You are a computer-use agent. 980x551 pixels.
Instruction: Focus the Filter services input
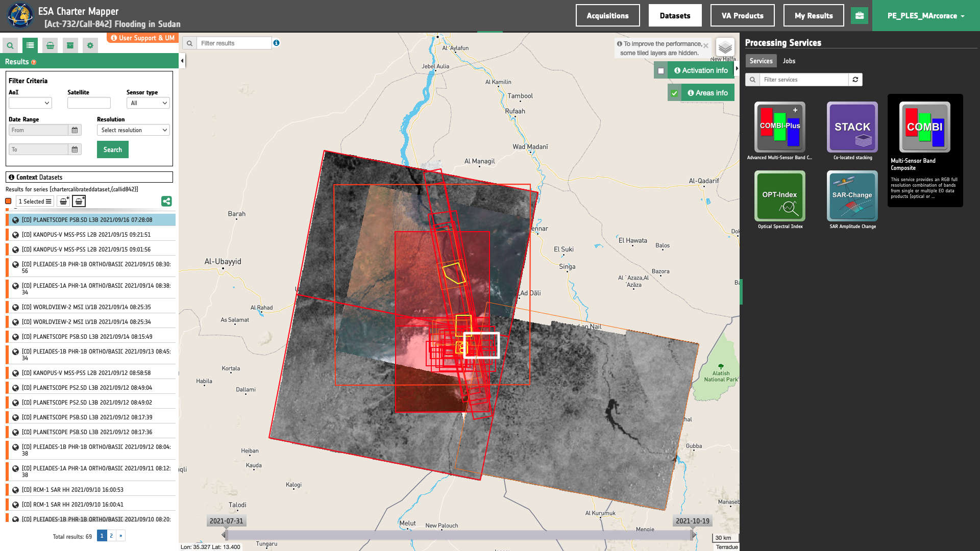coord(804,80)
